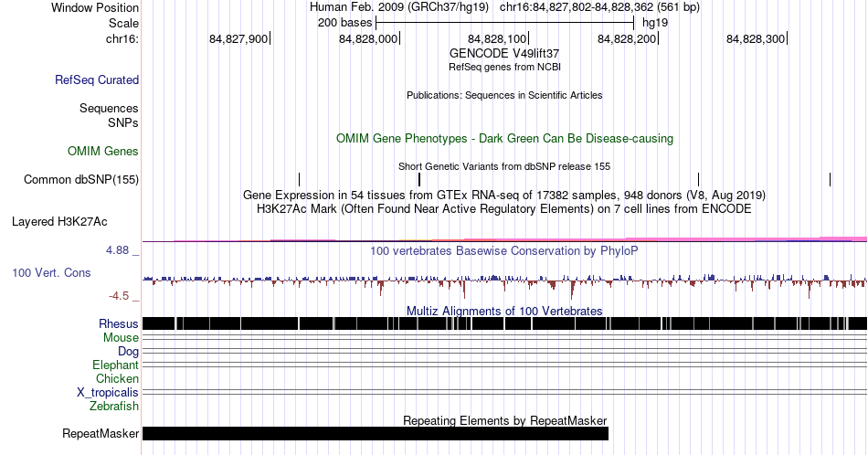
Task: Open the X_tropicalis alignment label
Action: [108, 393]
